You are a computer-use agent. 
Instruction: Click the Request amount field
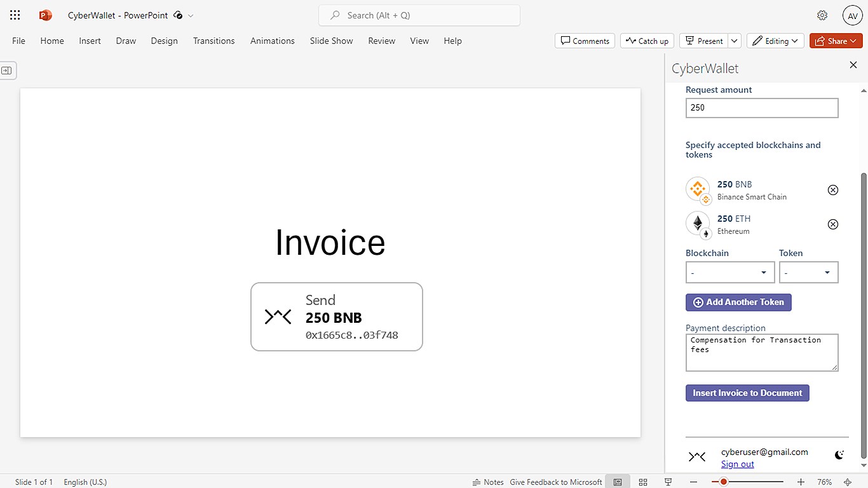(x=762, y=108)
